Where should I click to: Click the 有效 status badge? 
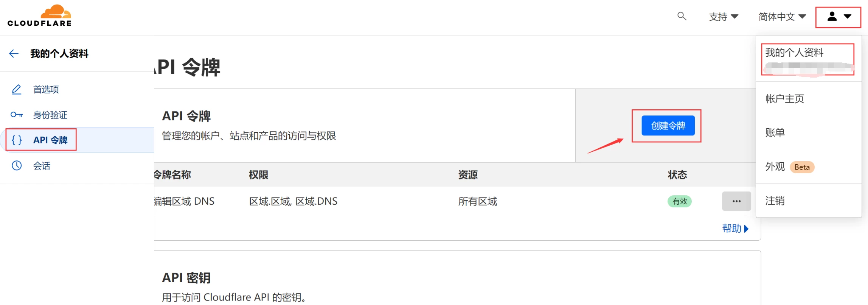(680, 201)
